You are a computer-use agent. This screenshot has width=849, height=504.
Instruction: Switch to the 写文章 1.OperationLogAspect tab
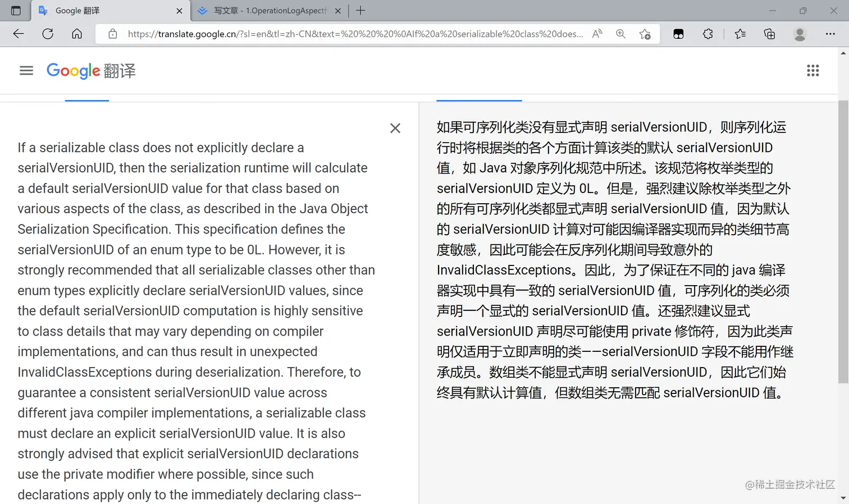[x=269, y=11]
